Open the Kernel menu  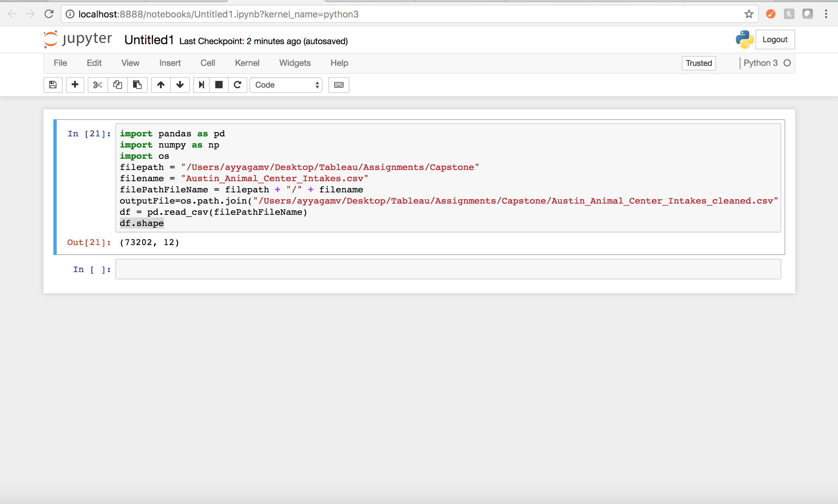coord(247,63)
